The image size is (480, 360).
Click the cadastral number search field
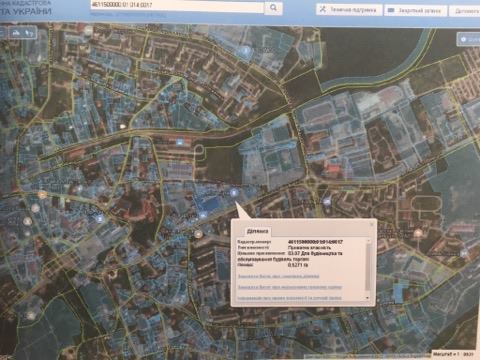click(177, 6)
